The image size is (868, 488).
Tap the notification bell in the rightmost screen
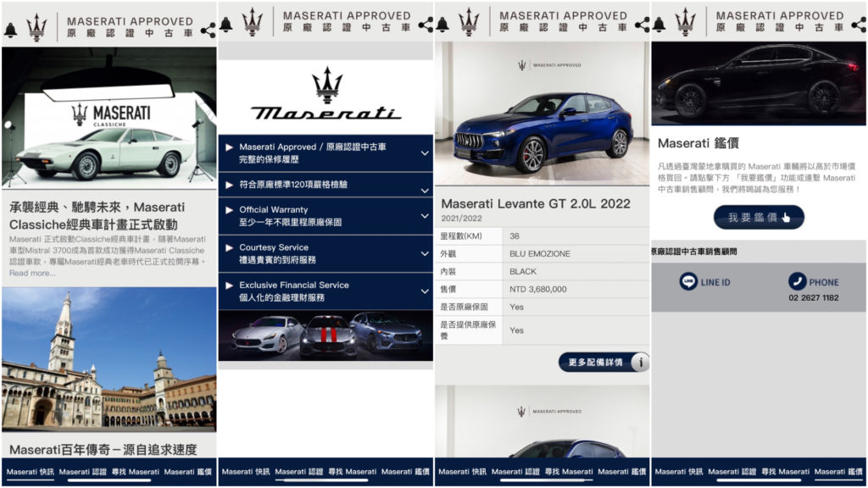coord(659,25)
